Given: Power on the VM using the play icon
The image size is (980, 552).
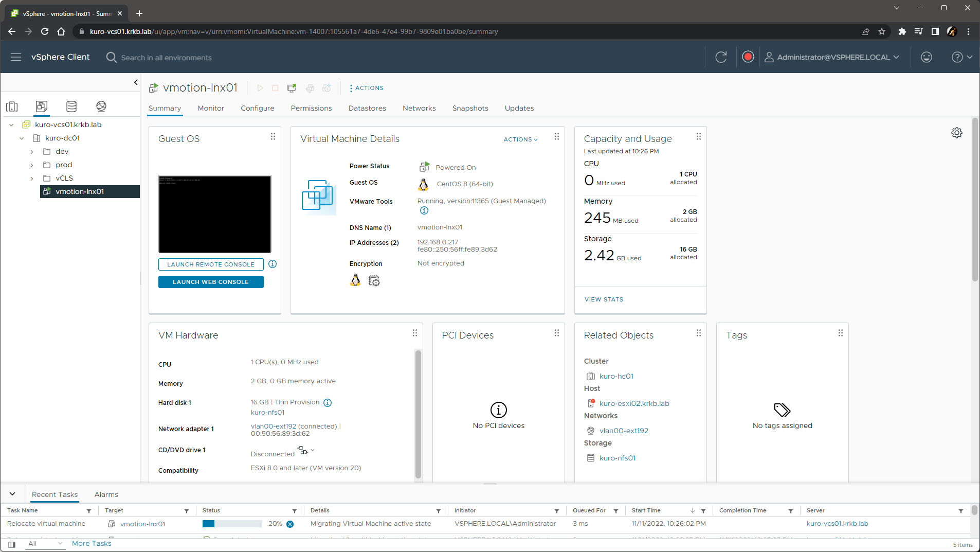Looking at the screenshot, I should [x=260, y=88].
